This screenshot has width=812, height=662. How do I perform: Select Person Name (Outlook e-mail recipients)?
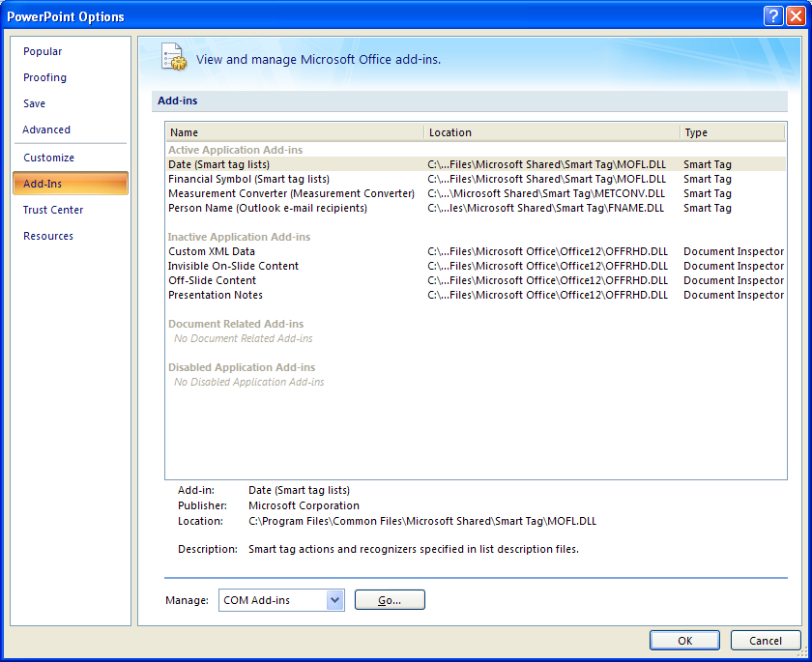click(476, 208)
